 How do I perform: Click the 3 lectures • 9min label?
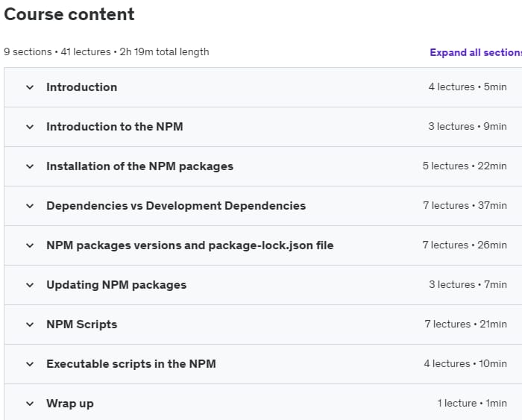468,127
